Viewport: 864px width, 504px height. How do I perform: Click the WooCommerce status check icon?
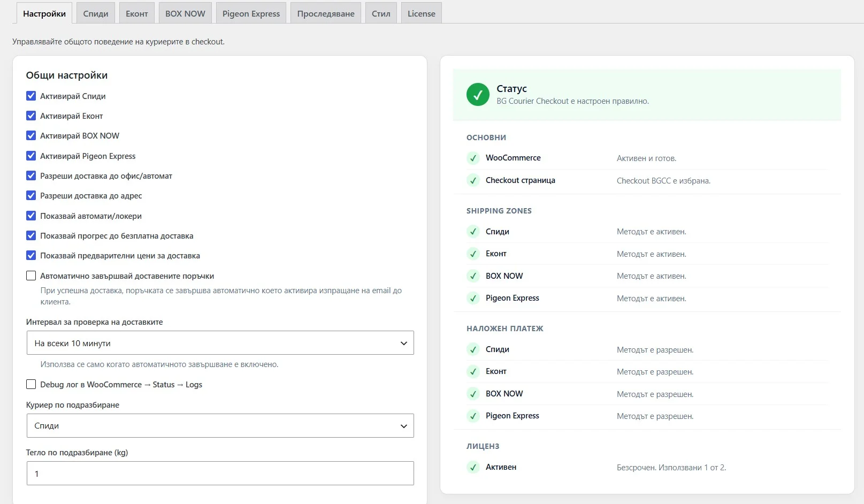pyautogui.click(x=473, y=158)
